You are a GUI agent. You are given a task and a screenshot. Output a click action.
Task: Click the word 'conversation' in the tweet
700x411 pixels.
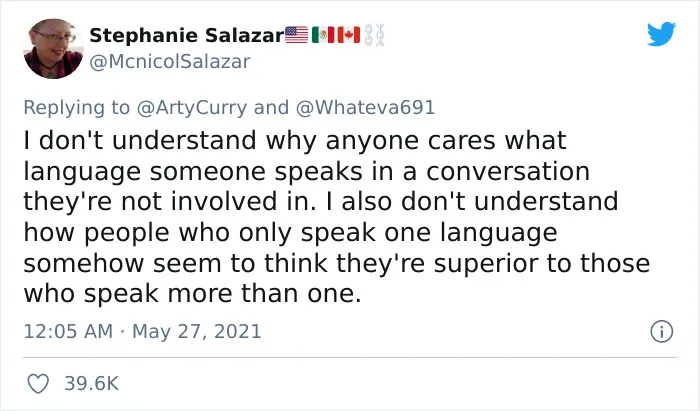508,171
